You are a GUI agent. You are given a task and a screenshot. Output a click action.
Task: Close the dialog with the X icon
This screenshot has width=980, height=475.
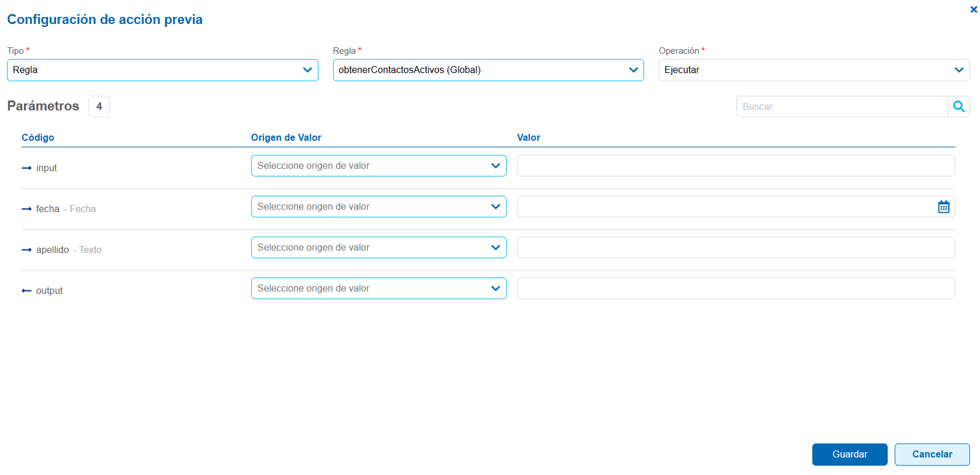(974, 9)
